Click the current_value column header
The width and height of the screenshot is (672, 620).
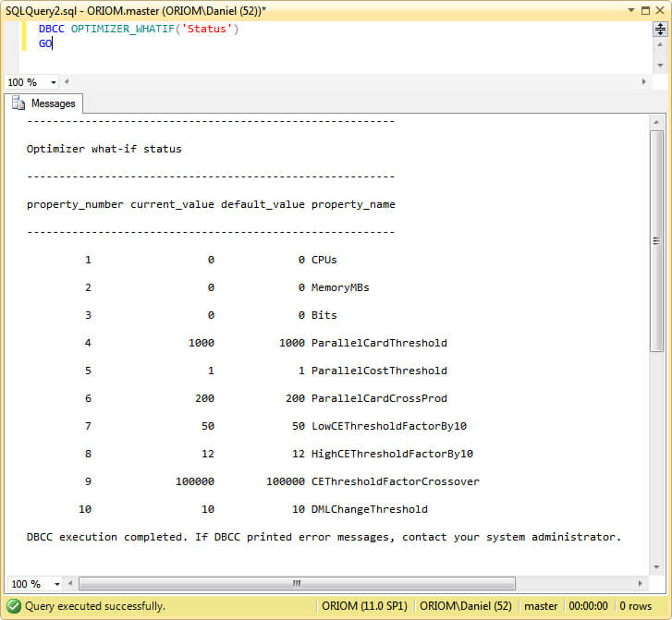(172, 204)
